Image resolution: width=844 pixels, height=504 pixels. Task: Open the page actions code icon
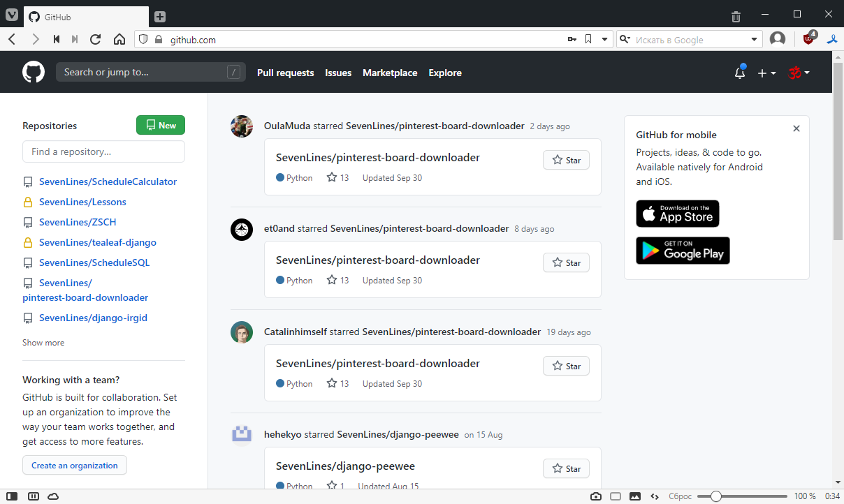tap(655, 496)
